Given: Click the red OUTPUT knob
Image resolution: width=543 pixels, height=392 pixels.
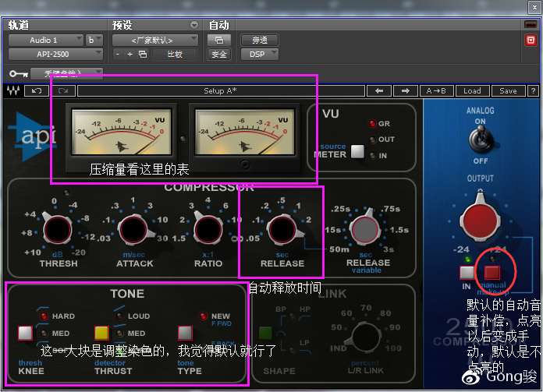Looking at the screenshot, I should click(481, 220).
